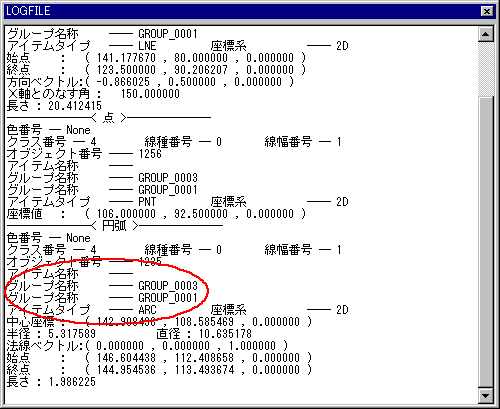Screen dimensions: 500x409
Task: Click the 円弧 section header
Action: [114, 226]
